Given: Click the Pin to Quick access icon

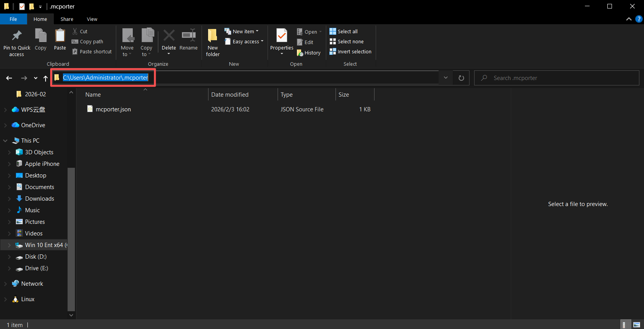Looking at the screenshot, I should click(x=17, y=36).
